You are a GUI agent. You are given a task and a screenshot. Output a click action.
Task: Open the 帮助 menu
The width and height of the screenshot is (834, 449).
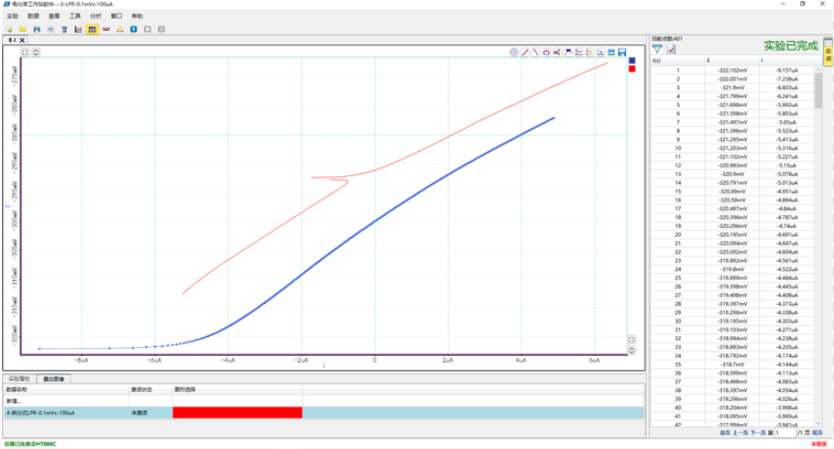coord(137,16)
